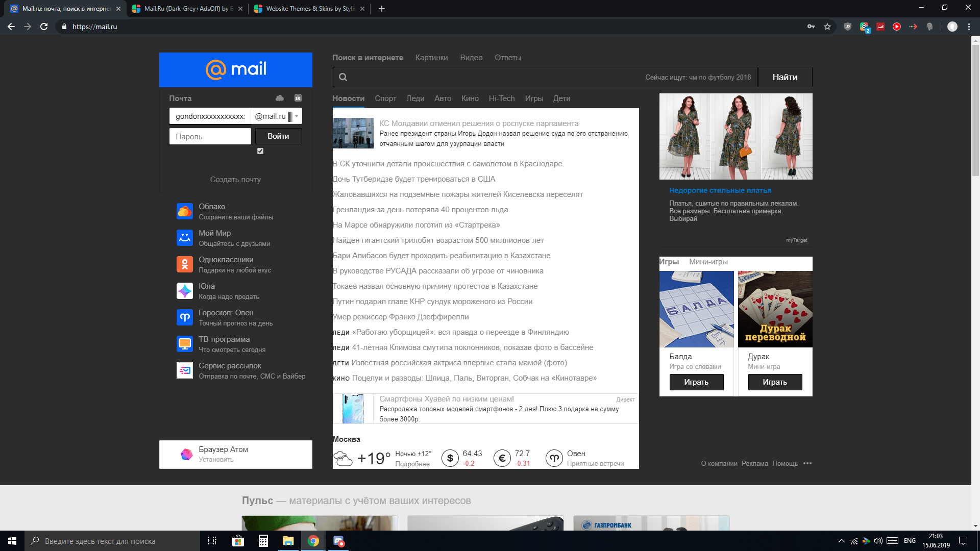
Task: Open Calculator on taskbar
Action: tap(263, 541)
